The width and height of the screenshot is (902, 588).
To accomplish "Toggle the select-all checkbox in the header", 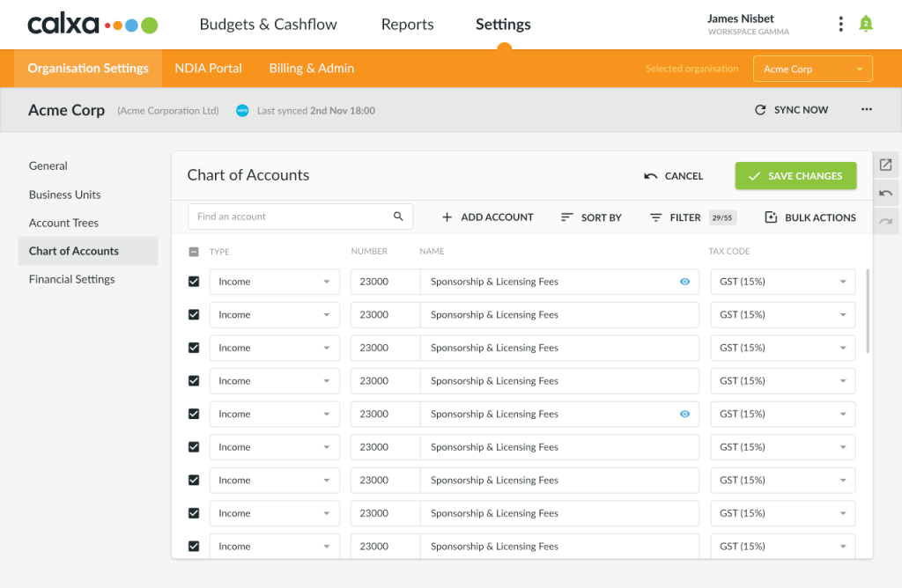I will pyautogui.click(x=194, y=251).
